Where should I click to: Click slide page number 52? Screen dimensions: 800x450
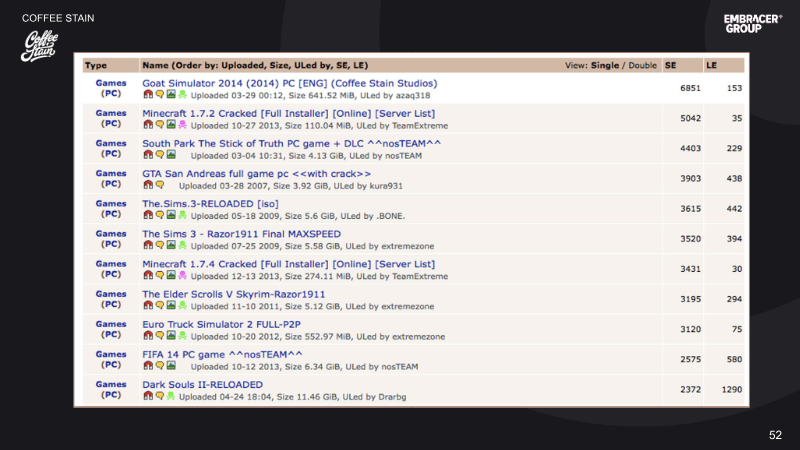(775, 435)
